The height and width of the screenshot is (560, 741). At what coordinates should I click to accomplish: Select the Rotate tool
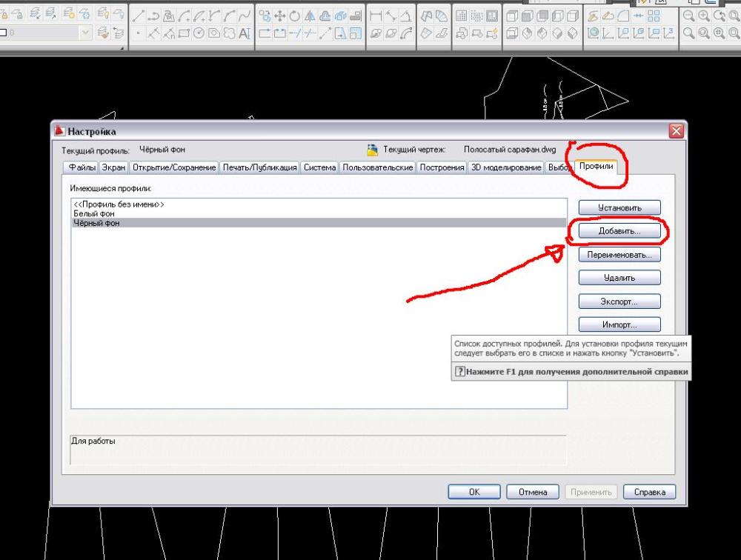coord(295,16)
